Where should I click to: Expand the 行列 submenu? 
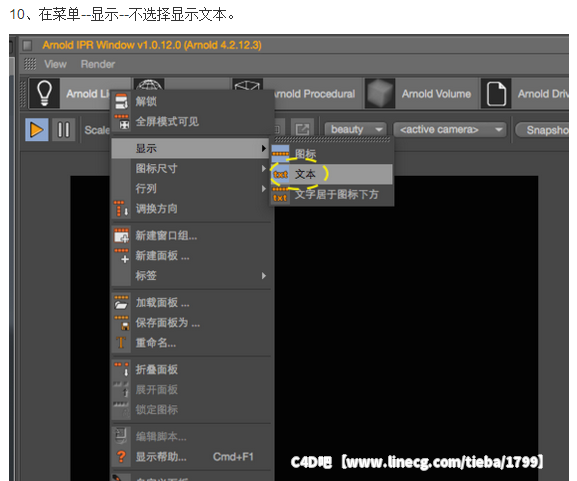pos(190,189)
